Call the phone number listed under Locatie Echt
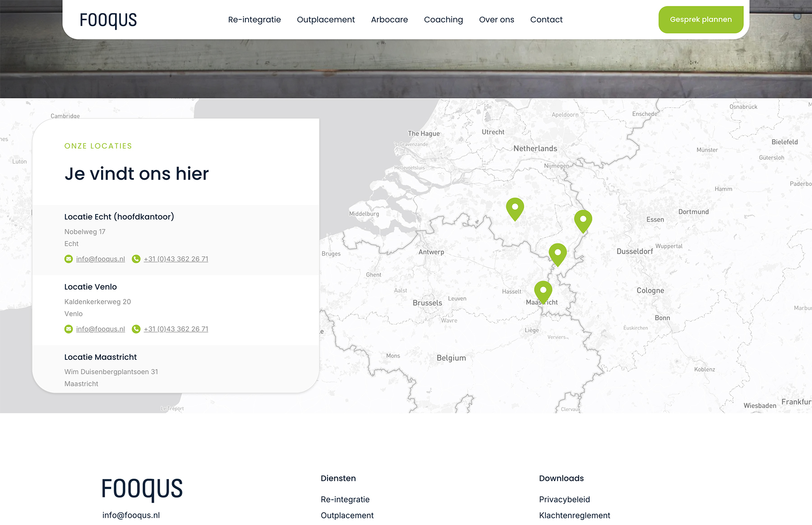This screenshot has height=525, width=812. pos(176,259)
